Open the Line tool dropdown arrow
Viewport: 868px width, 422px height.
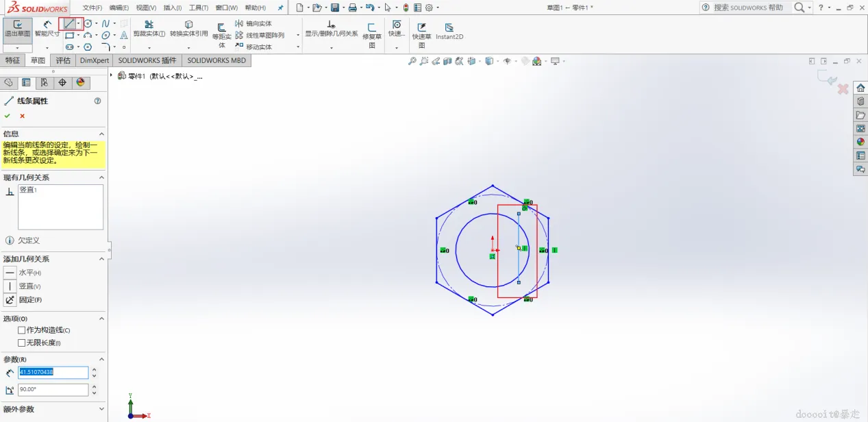[x=79, y=23]
